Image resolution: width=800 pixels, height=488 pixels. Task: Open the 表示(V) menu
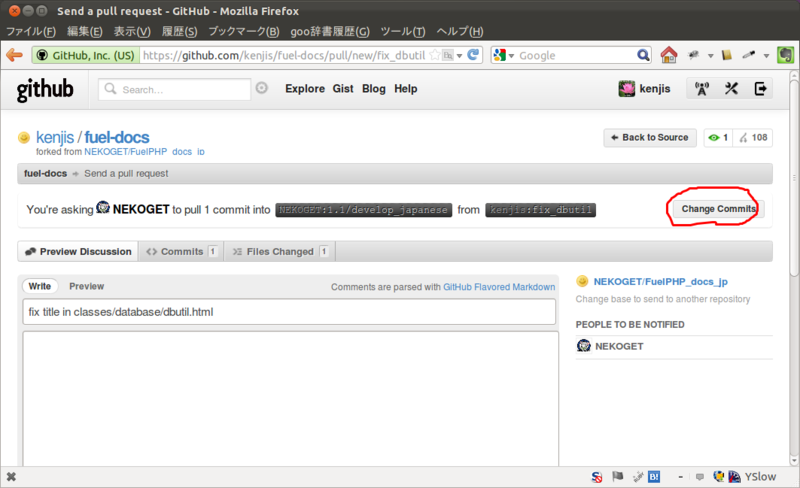132,32
